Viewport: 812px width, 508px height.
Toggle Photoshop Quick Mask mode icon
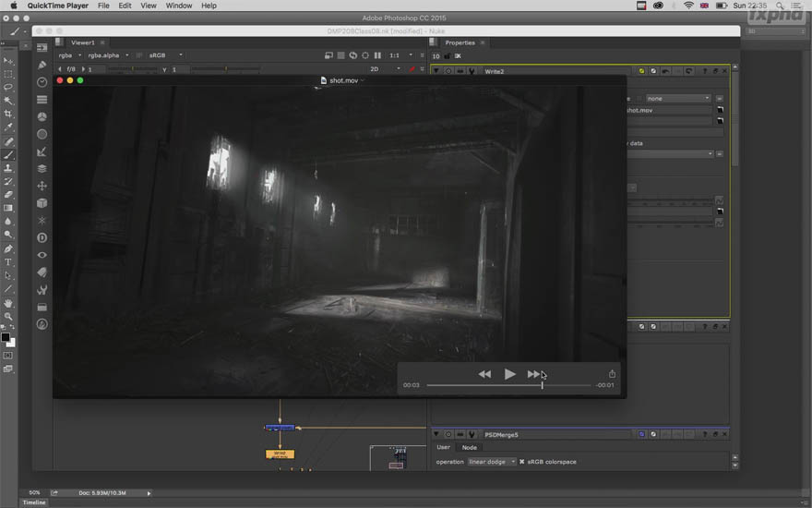click(x=7, y=356)
